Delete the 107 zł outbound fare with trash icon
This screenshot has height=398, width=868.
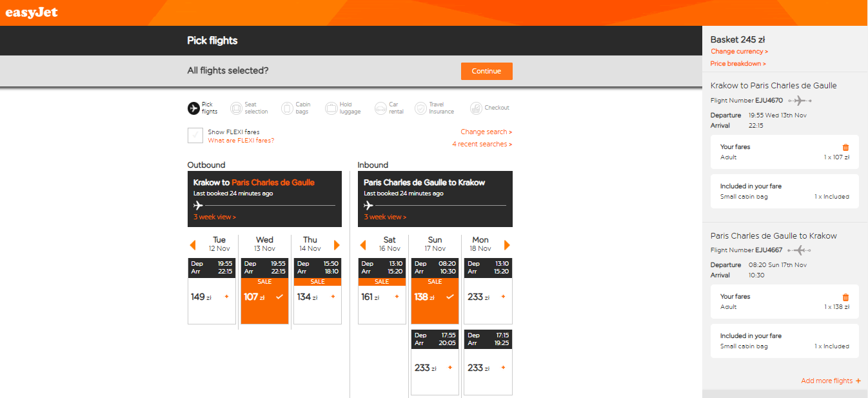click(846, 147)
